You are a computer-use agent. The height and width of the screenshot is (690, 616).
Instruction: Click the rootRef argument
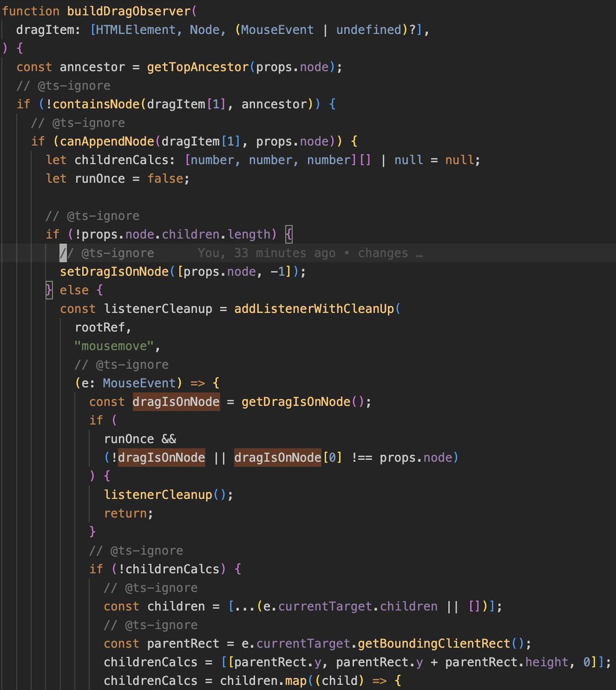100,327
